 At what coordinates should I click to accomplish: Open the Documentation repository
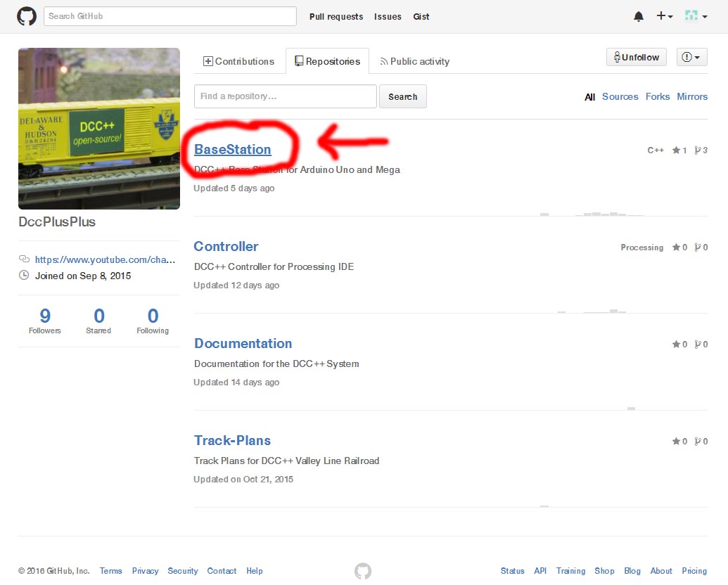point(243,344)
